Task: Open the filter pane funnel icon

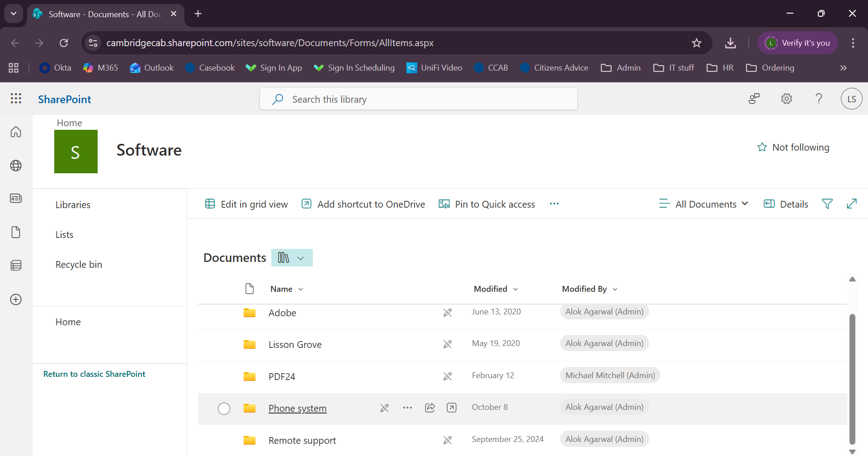Action: [x=827, y=204]
